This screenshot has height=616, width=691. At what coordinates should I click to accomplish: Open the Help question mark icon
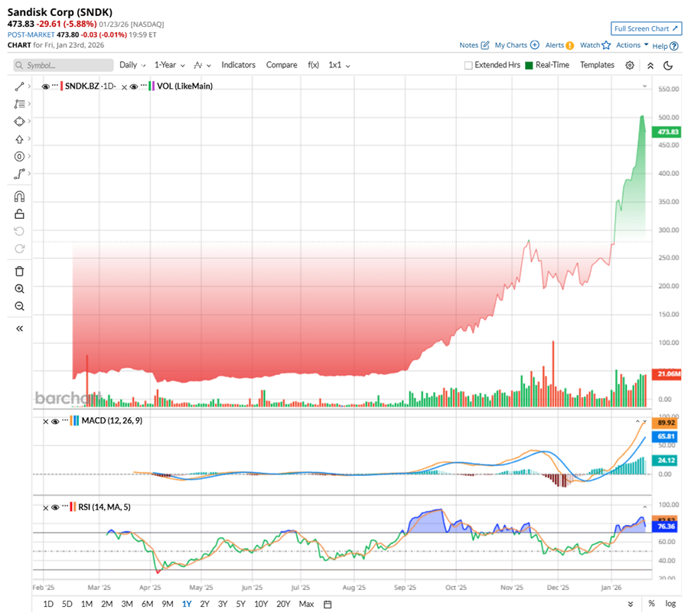674,46
